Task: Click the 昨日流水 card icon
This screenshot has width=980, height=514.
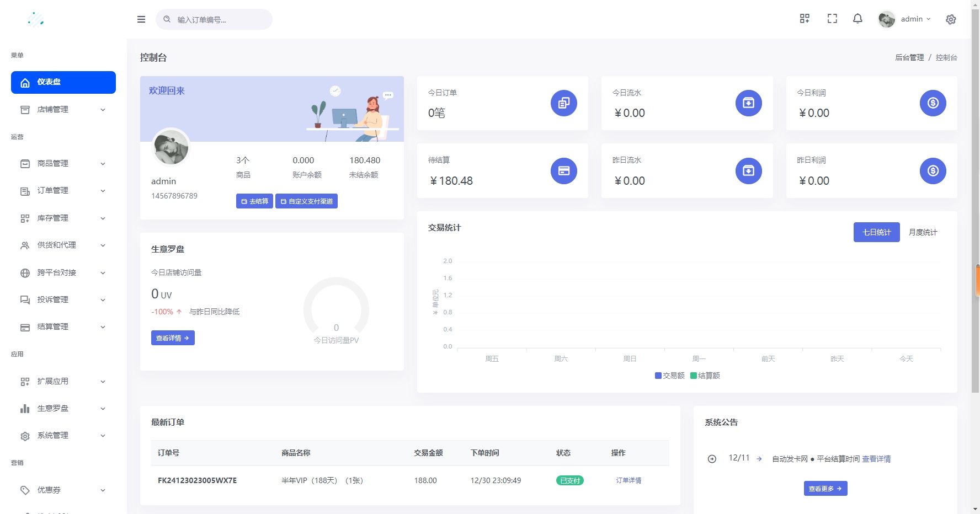Action: point(749,171)
